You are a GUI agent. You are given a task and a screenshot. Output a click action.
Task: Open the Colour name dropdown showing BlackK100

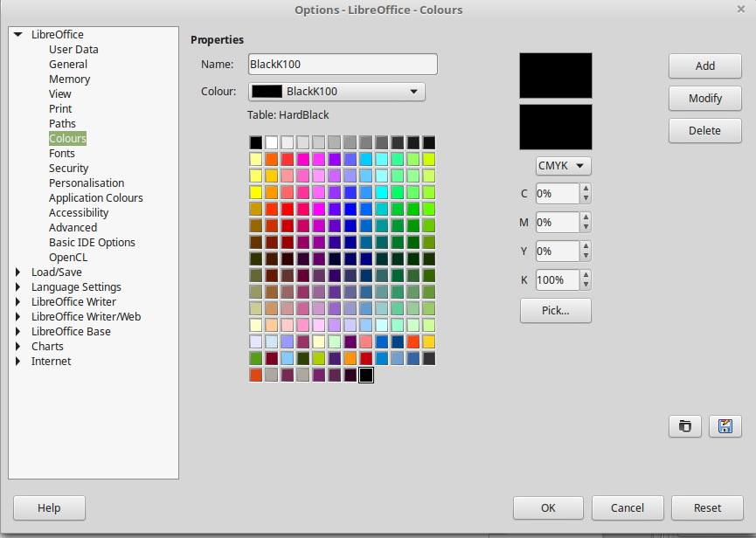click(336, 92)
